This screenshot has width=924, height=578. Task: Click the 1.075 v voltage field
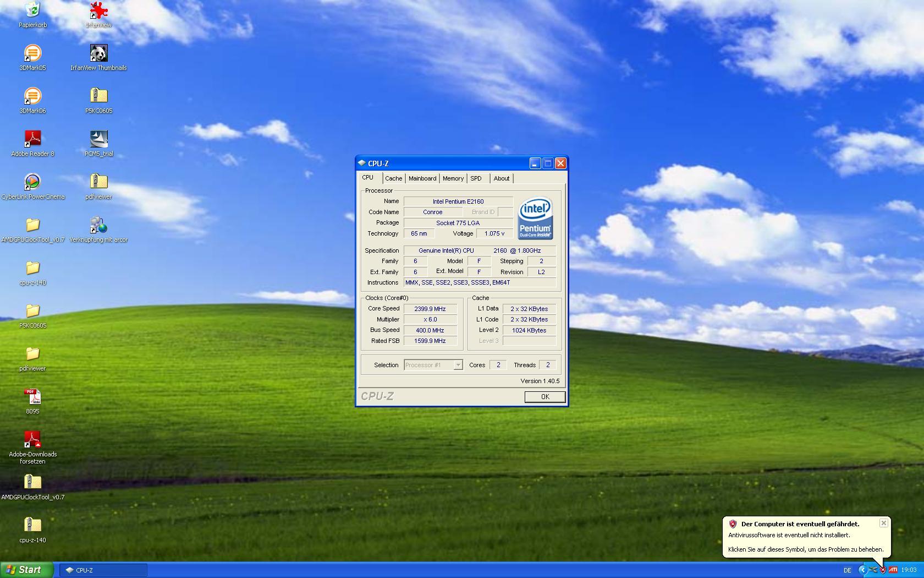[494, 233]
